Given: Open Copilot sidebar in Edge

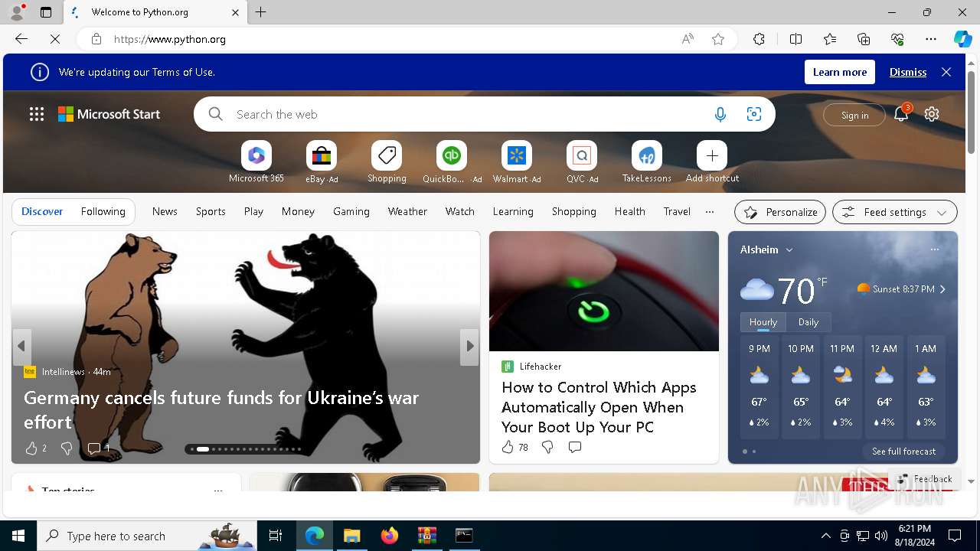Looking at the screenshot, I should tap(962, 39).
